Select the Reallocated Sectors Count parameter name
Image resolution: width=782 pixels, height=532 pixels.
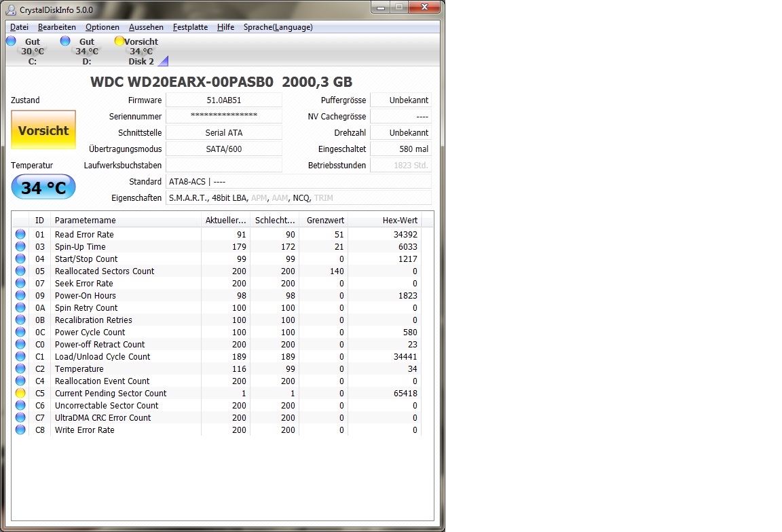(x=105, y=271)
